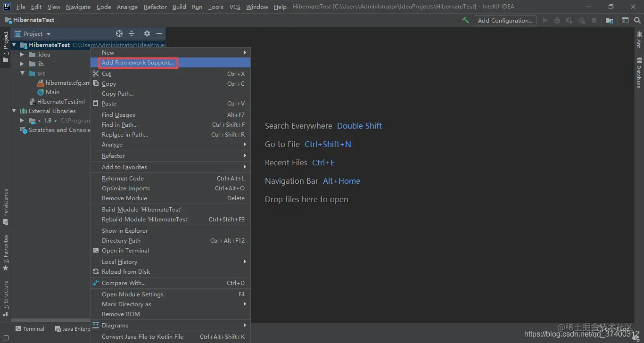Select Add Framework Support menu item

[170, 62]
